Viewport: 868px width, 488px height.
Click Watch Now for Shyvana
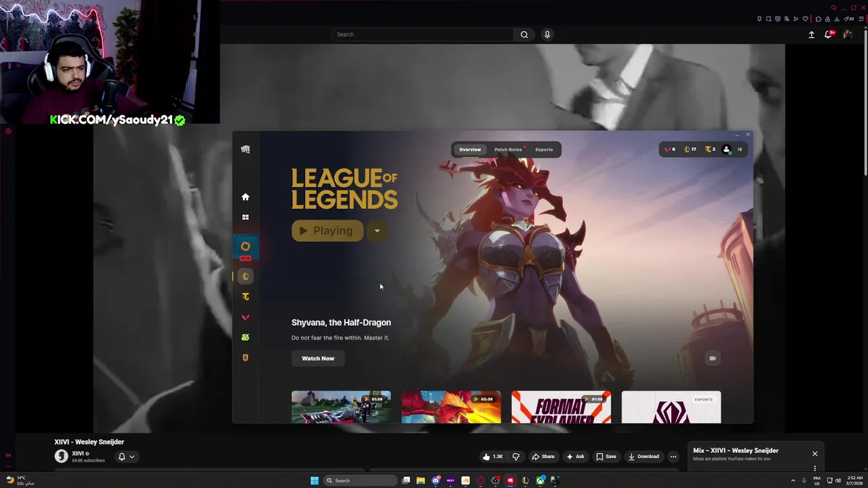pyautogui.click(x=318, y=358)
